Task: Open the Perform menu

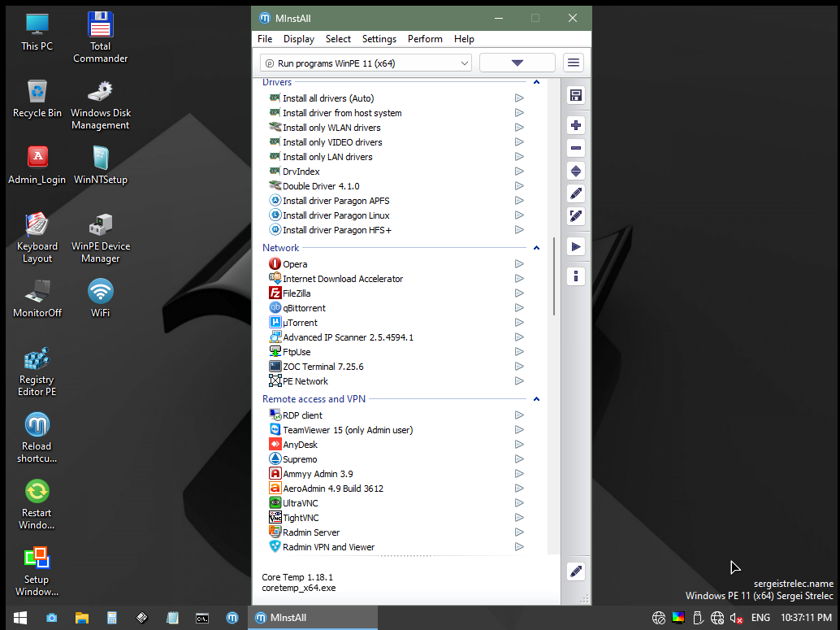Action: click(425, 39)
